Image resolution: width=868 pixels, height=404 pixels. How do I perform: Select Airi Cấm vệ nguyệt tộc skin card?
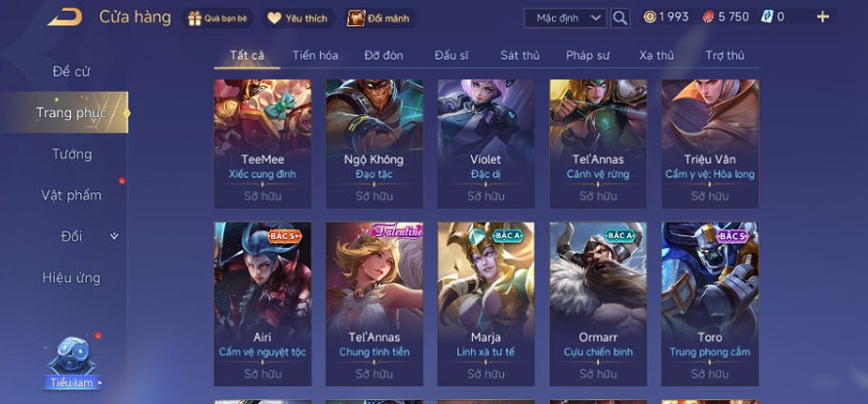(262, 303)
